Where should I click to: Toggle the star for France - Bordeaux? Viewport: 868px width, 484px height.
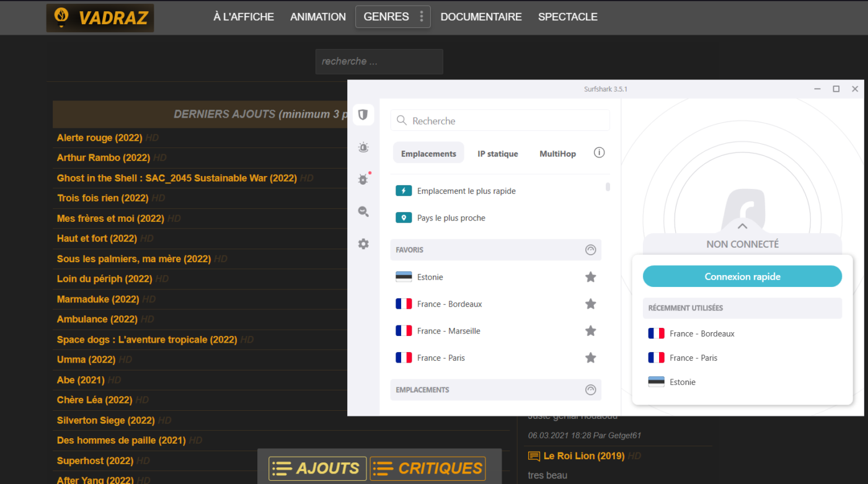[x=591, y=304]
